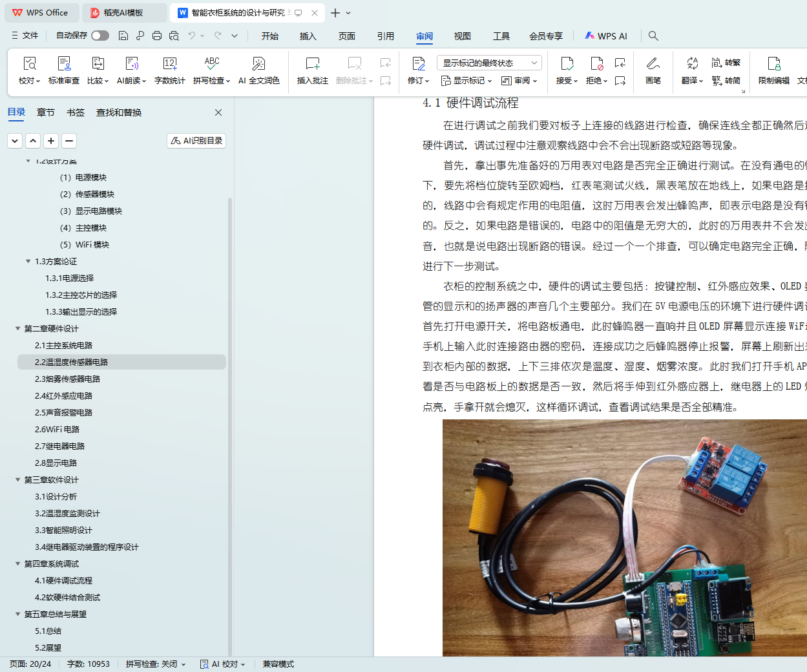Click the navigation pane vertical scrollbar
Screen dimensions: 807x672
point(230,388)
